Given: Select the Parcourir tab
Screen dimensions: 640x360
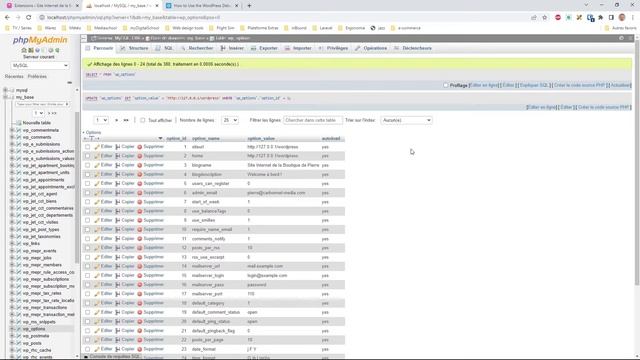Looking at the screenshot, I should [100, 48].
